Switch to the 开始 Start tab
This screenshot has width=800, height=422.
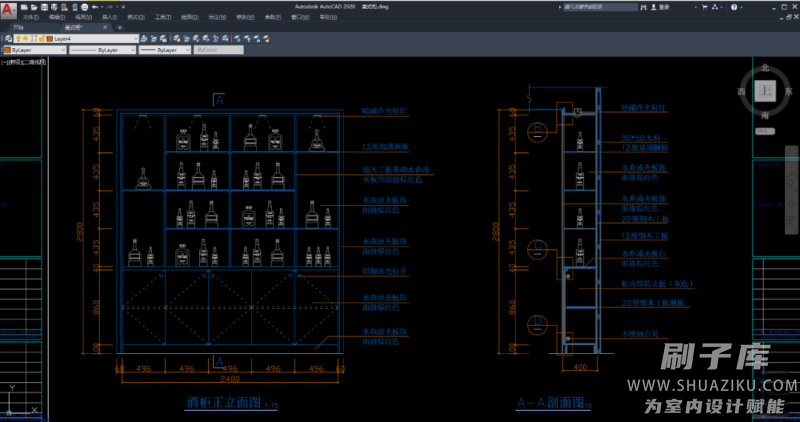pyautogui.click(x=17, y=27)
